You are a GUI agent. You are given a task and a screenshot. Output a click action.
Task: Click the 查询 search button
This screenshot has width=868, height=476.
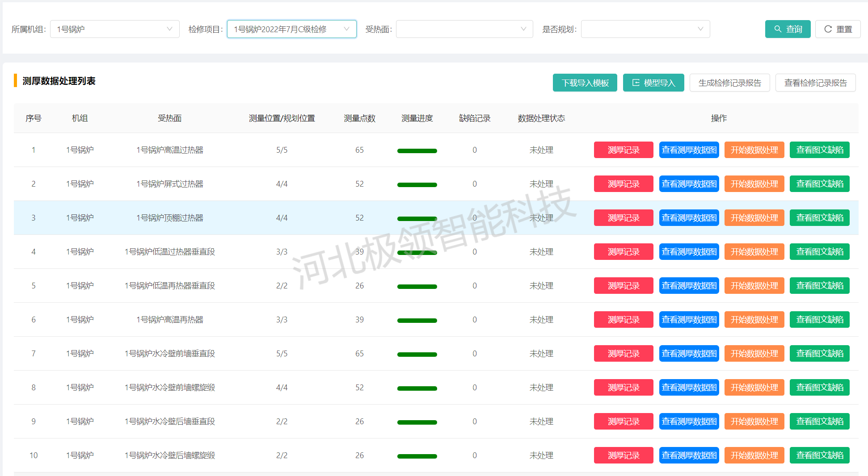[787, 29]
